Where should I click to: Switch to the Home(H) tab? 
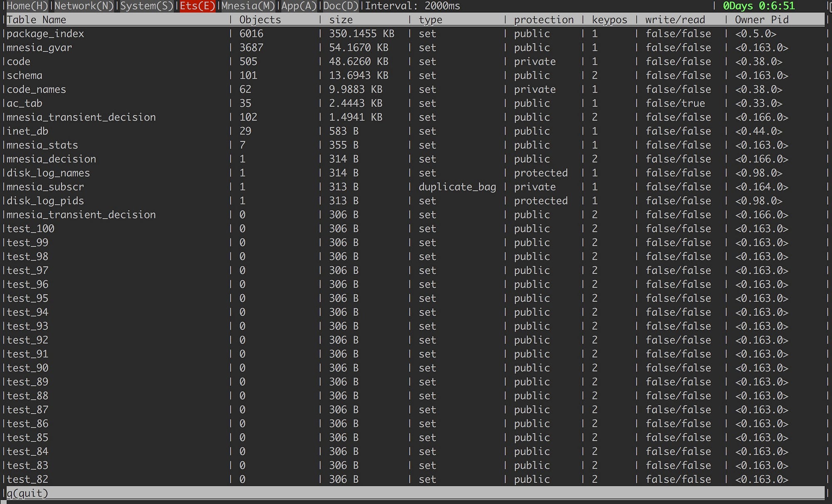(x=27, y=6)
